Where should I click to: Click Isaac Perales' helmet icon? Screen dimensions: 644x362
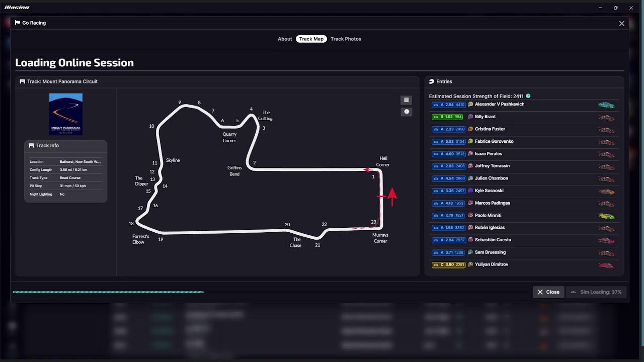pyautogui.click(x=470, y=154)
